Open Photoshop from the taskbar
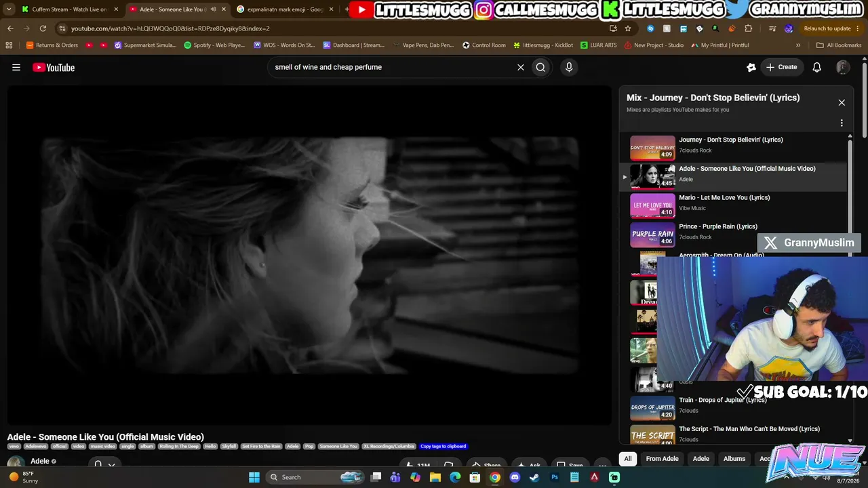This screenshot has width=868, height=488. (x=555, y=477)
